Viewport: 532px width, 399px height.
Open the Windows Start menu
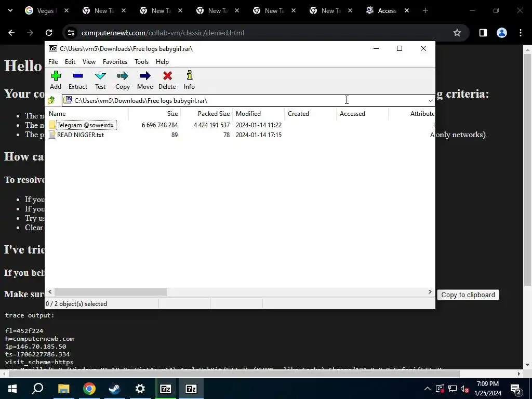pyautogui.click(x=12, y=389)
